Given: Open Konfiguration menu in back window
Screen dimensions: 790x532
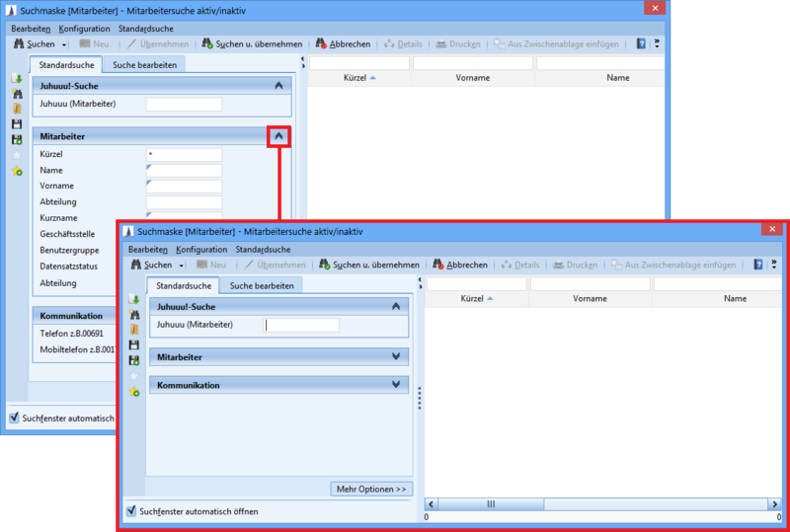Looking at the screenshot, I should click(84, 29).
